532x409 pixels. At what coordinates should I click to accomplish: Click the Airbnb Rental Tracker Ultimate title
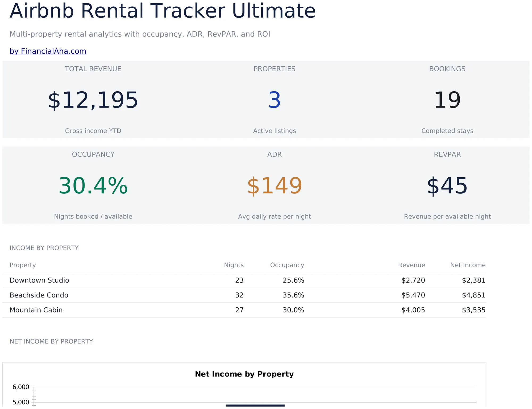tap(163, 11)
